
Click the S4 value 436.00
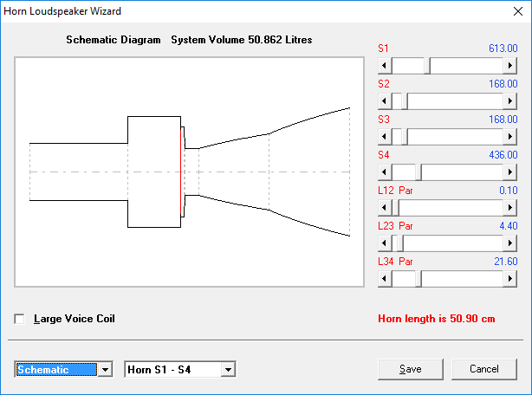(503, 155)
